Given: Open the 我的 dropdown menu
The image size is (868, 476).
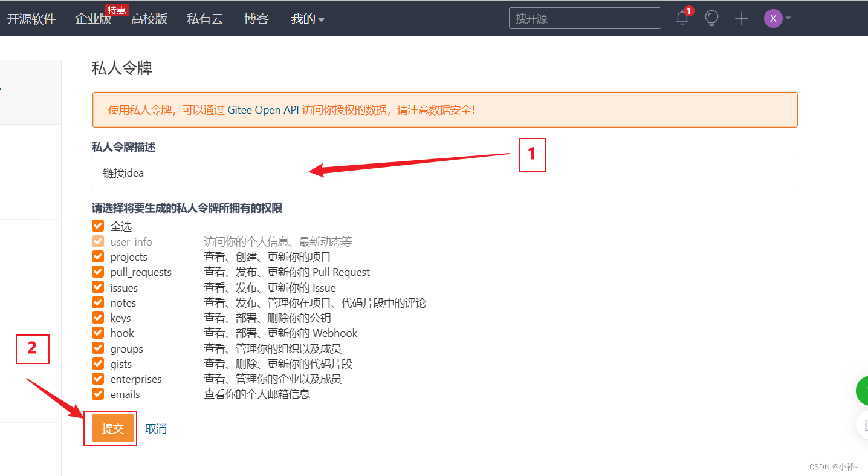Looking at the screenshot, I should click(x=308, y=19).
